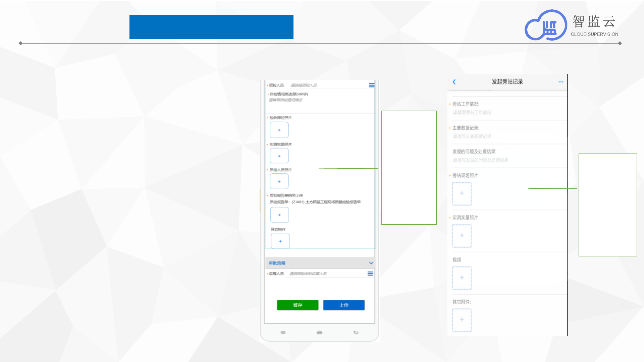The image size is (644, 362).
Task: Add a photo under 验收部位照片
Action: pyautogui.click(x=279, y=130)
